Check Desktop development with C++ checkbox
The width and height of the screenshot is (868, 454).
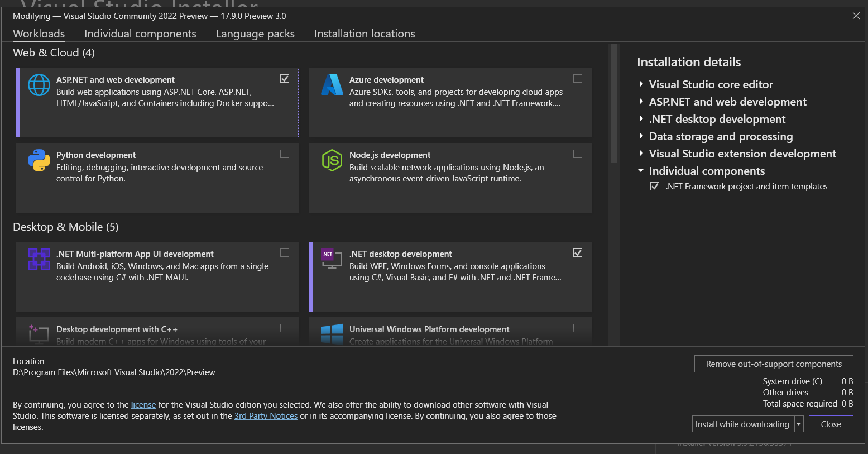tap(285, 328)
